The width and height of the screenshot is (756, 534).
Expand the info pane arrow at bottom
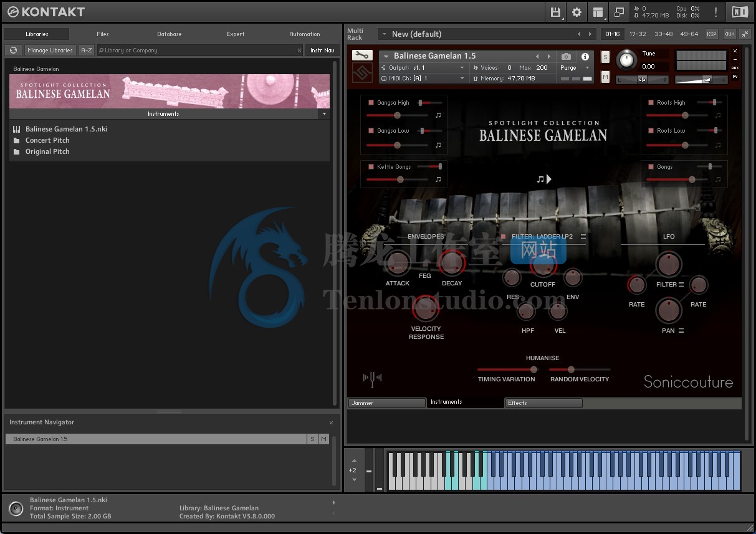tap(333, 503)
